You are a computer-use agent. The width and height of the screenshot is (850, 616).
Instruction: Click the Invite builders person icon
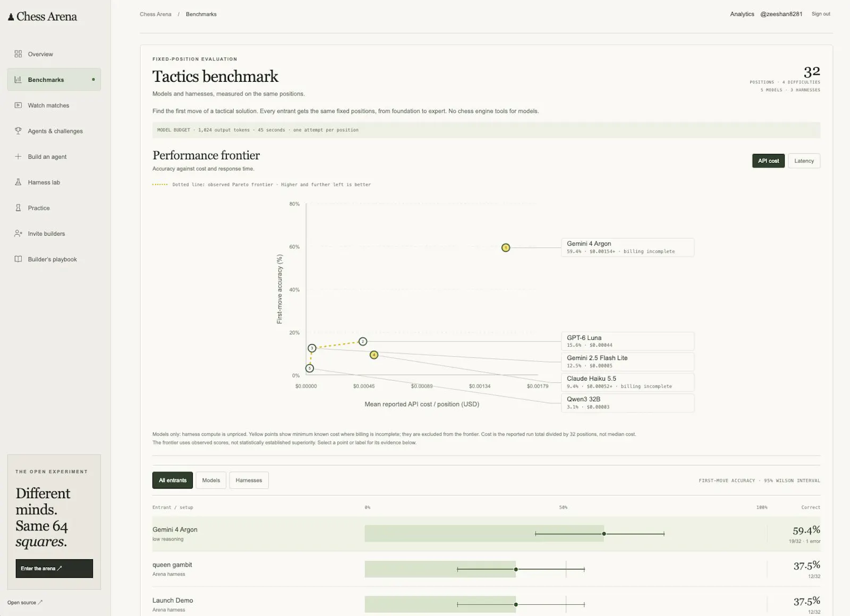(18, 234)
